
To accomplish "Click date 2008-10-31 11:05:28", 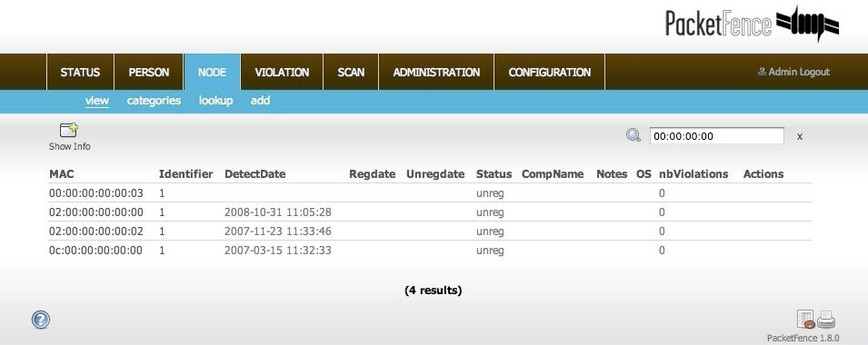I will coord(278,212).
